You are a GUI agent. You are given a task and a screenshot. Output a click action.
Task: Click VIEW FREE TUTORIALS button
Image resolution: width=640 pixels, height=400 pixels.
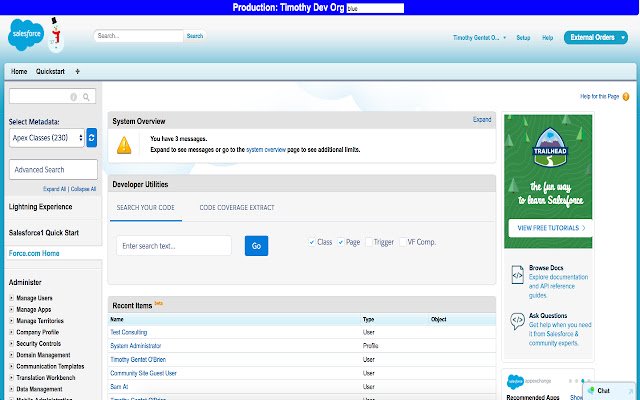pyautogui.click(x=550, y=228)
